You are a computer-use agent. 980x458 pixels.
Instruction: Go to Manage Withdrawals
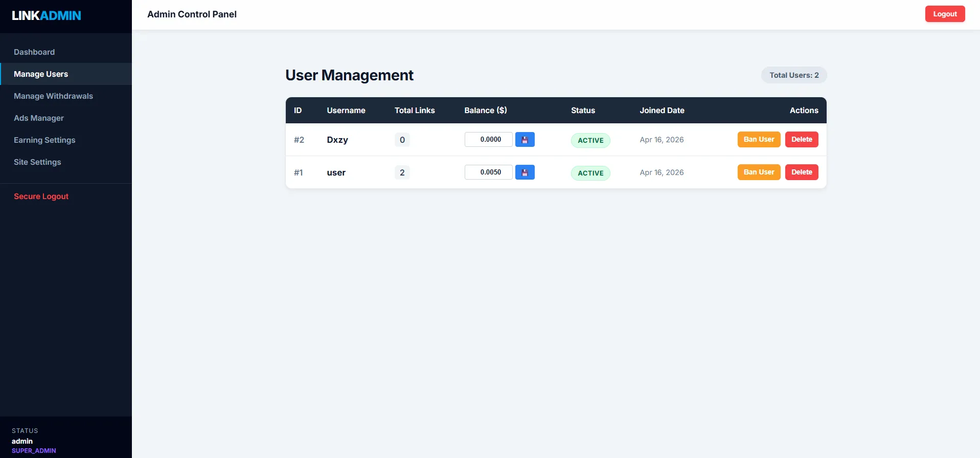click(53, 96)
